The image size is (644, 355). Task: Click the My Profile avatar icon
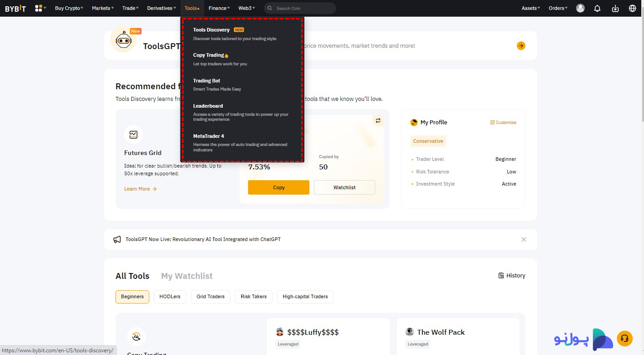coord(414,123)
